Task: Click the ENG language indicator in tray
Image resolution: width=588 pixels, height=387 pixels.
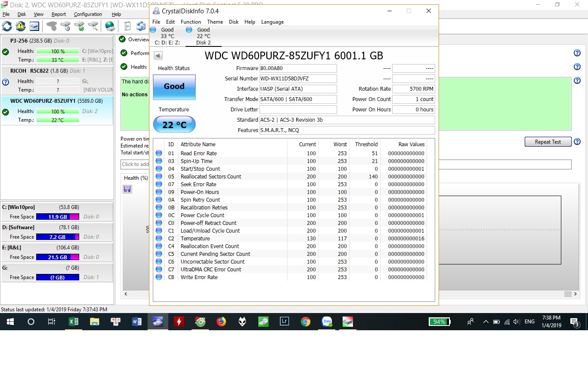Action: tap(530, 322)
